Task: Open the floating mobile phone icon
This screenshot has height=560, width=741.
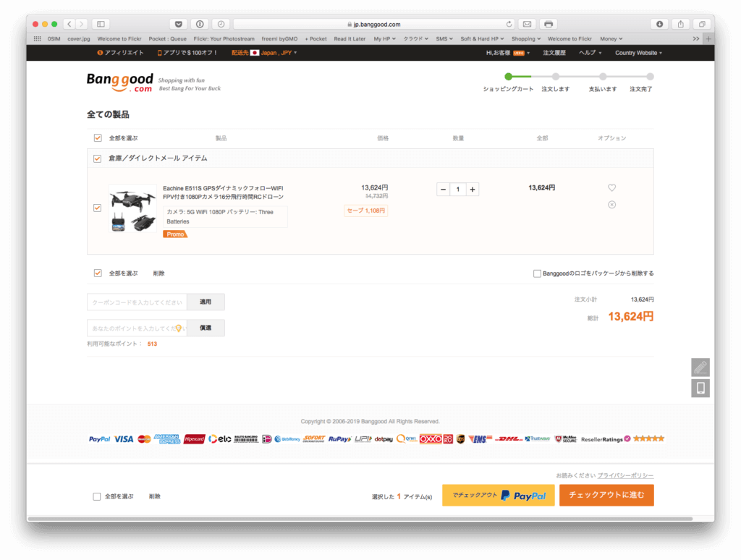Action: pos(700,388)
